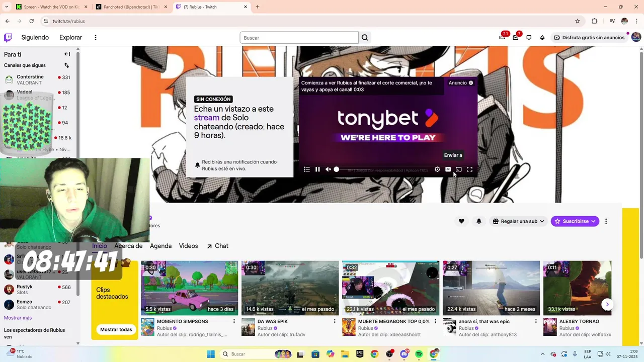Go to the Twitch home logo

pos(8,38)
